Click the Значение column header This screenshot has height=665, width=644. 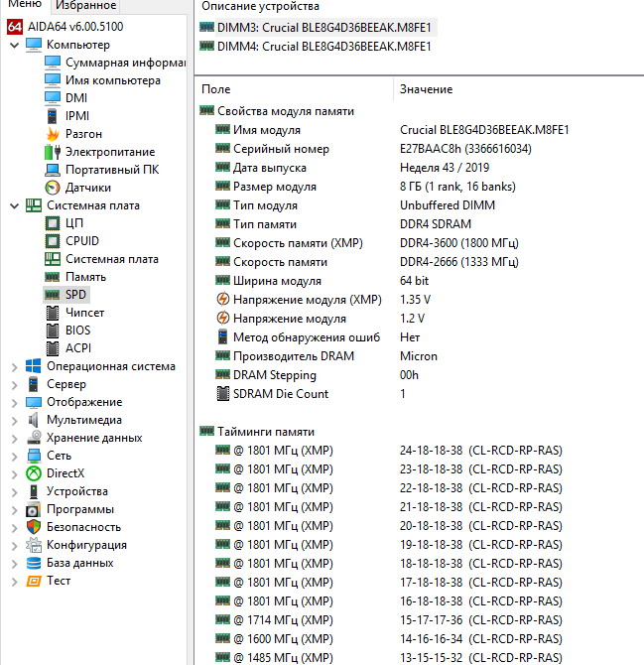426,89
